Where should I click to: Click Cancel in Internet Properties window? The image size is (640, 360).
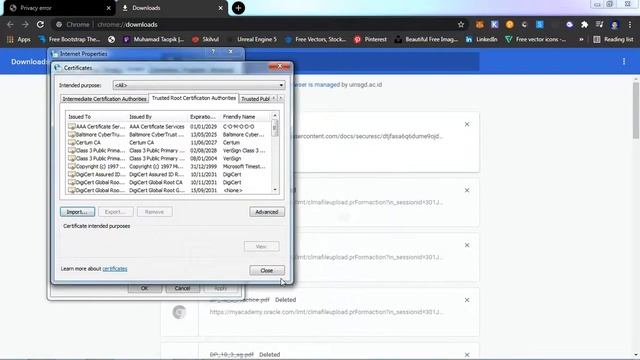click(182, 288)
